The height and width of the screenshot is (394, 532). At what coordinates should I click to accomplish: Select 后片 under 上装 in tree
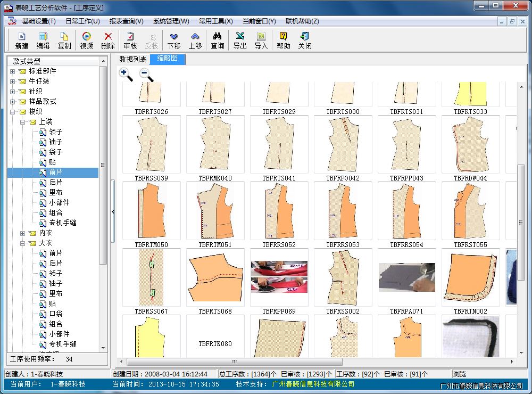pyautogui.click(x=56, y=183)
